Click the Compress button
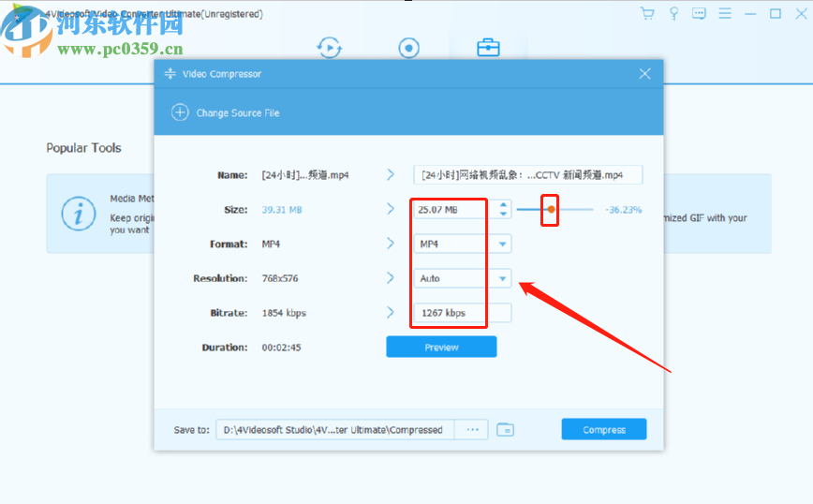The width and height of the screenshot is (813, 504). 604,429
